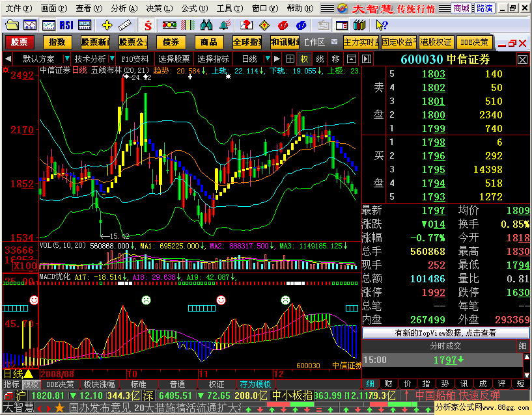The width and height of the screenshot is (532, 415).
Task: Click the blue circle info icon
Action: click(x=301, y=25)
